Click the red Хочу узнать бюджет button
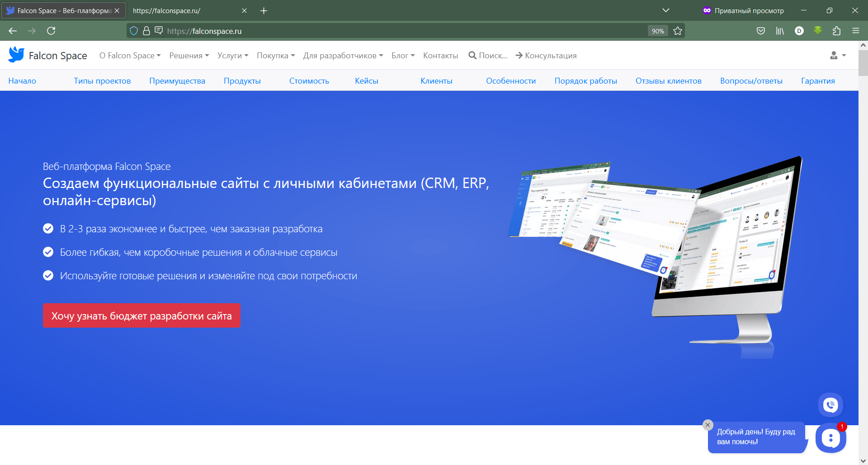Screen dimensions: 868x465 (x=142, y=315)
